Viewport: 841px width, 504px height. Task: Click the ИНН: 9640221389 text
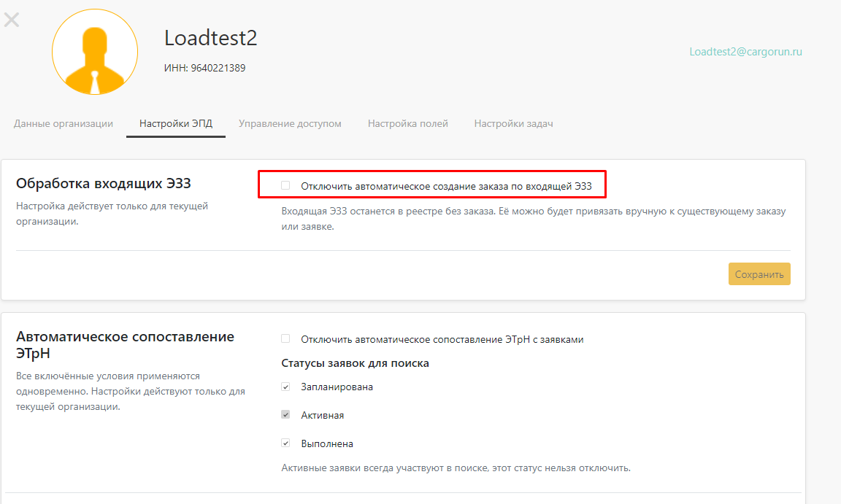[205, 68]
